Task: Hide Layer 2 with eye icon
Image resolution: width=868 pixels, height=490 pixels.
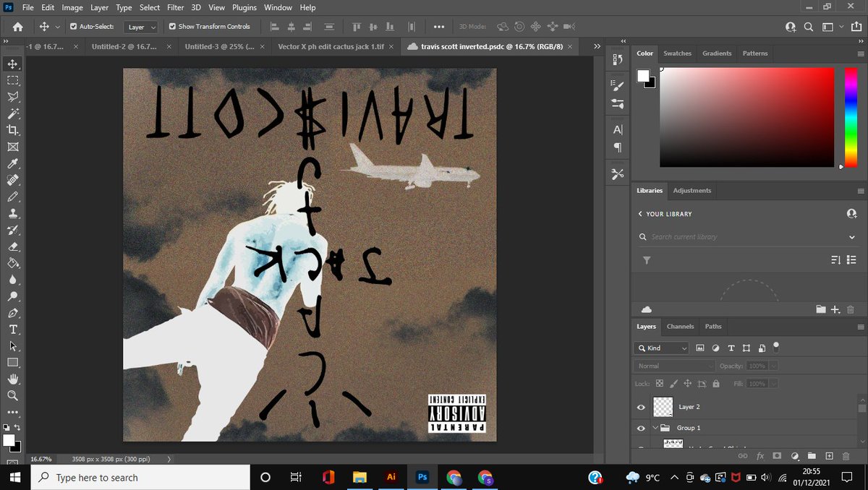Action: click(641, 407)
